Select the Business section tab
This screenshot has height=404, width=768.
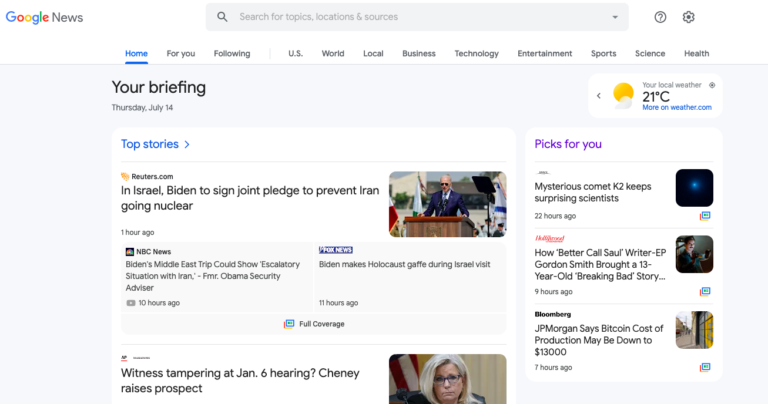coord(419,53)
